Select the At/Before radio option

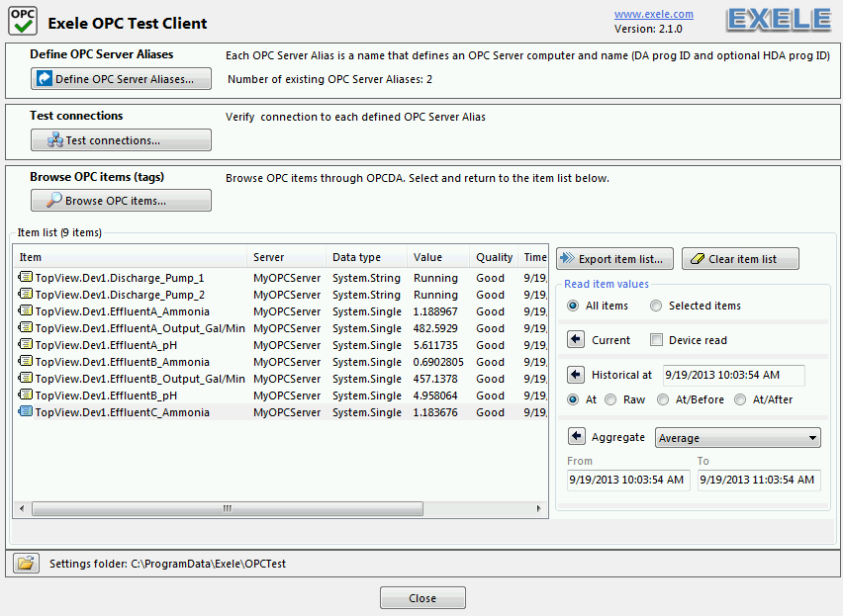point(663,399)
